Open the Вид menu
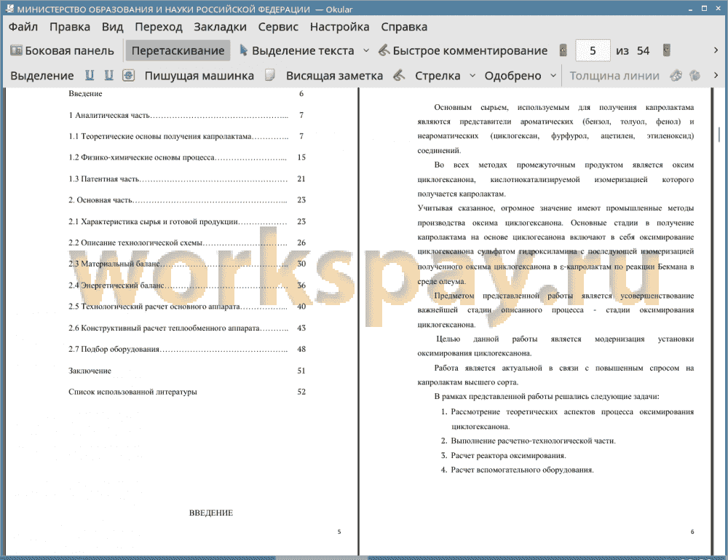 (x=112, y=27)
